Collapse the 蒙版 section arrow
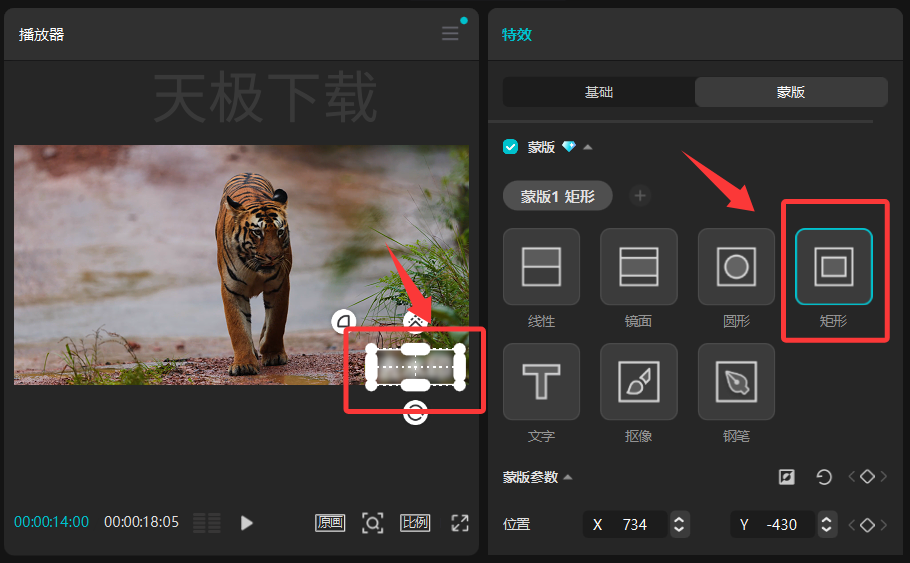The height and width of the screenshot is (563, 910). pos(587,147)
